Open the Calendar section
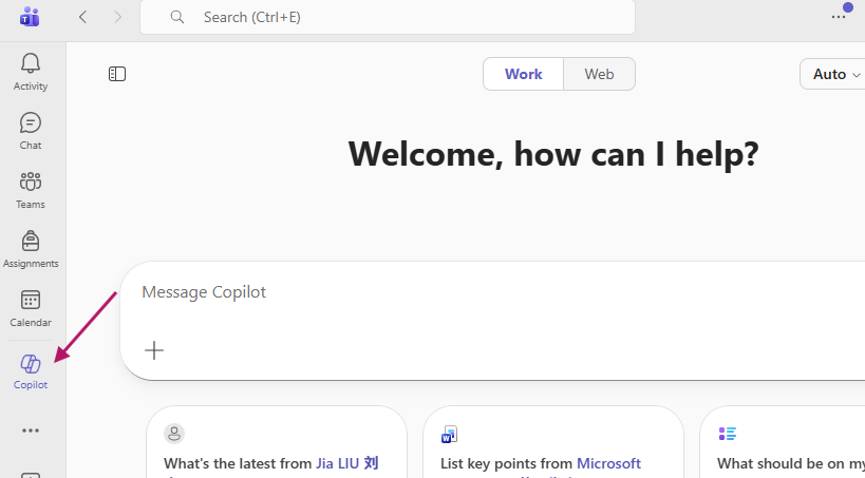This screenshot has height=478, width=865. click(x=30, y=308)
